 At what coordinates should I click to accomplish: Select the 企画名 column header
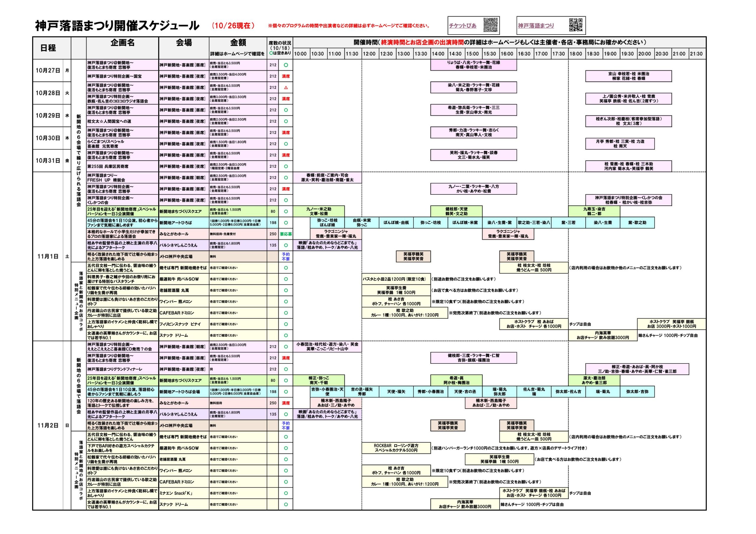point(123,43)
